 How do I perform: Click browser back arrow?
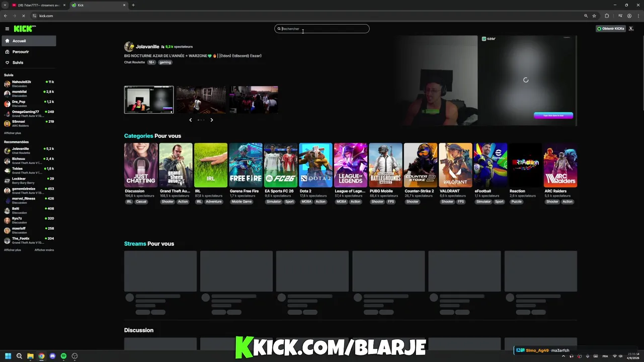click(6, 16)
